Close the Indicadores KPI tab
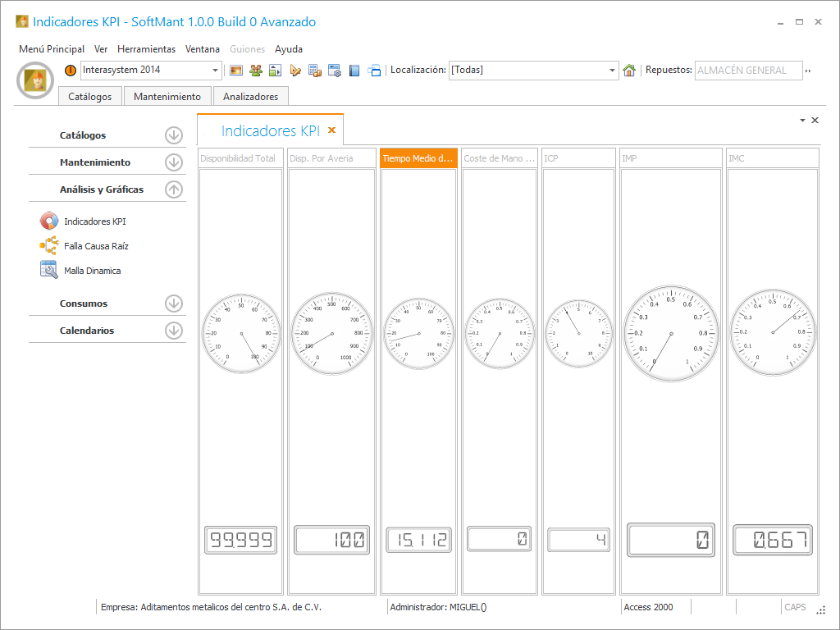Viewport: 840px width, 630px height. coord(332,130)
